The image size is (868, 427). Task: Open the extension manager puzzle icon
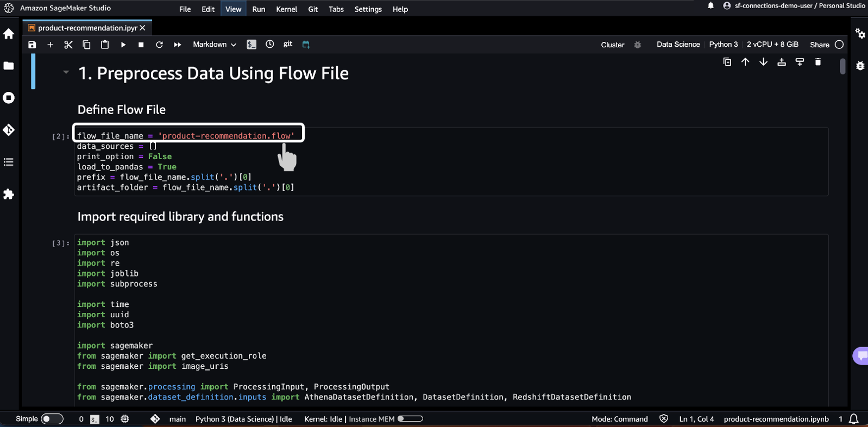coord(9,194)
